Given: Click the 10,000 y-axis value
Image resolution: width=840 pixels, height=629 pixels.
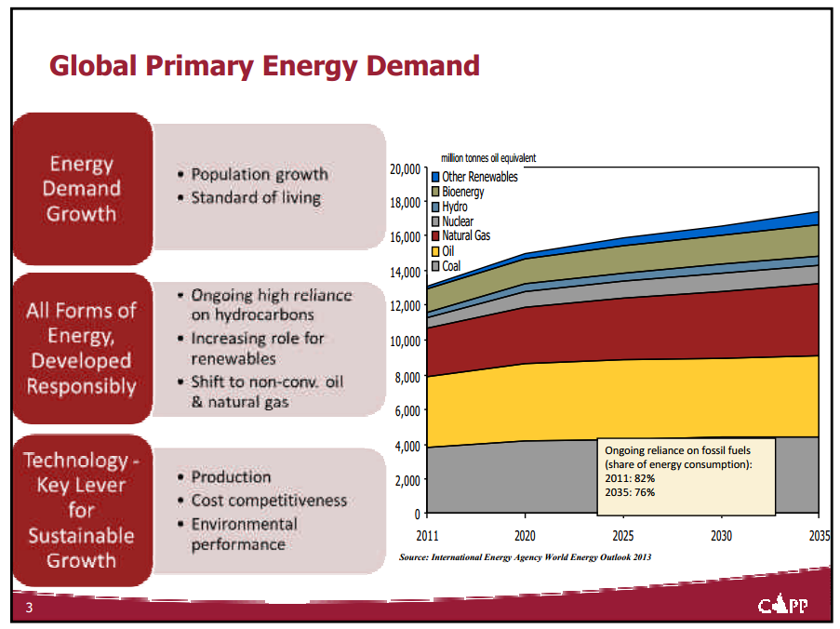Looking at the screenshot, I should tap(405, 341).
